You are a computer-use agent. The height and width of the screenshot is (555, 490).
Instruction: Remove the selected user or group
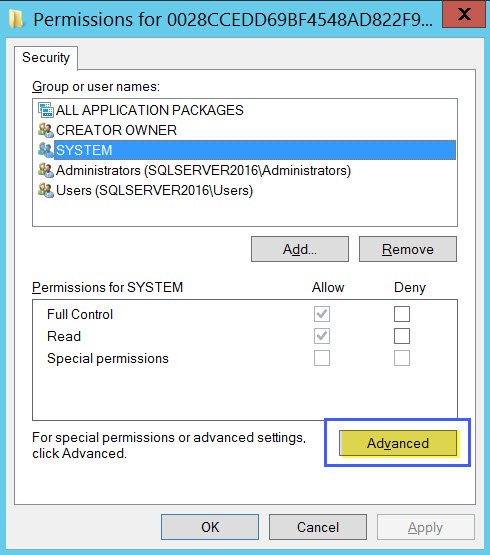408,249
